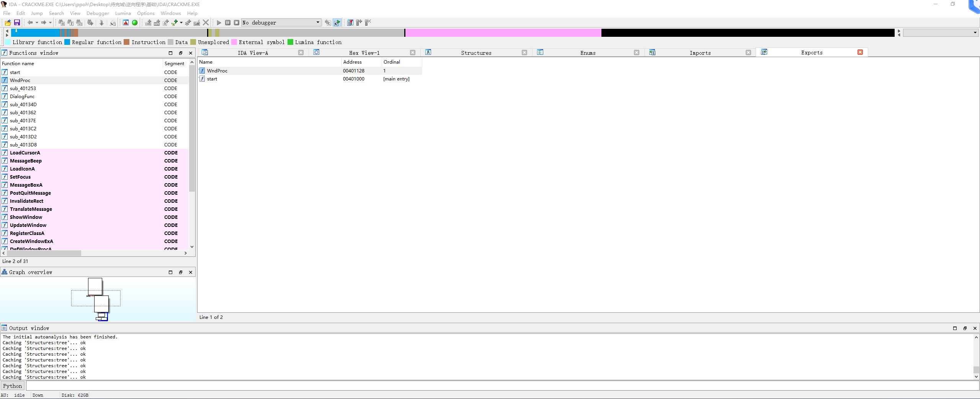This screenshot has width=980, height=399.
Task: Click the text search binoculars icon
Action: tap(70, 23)
